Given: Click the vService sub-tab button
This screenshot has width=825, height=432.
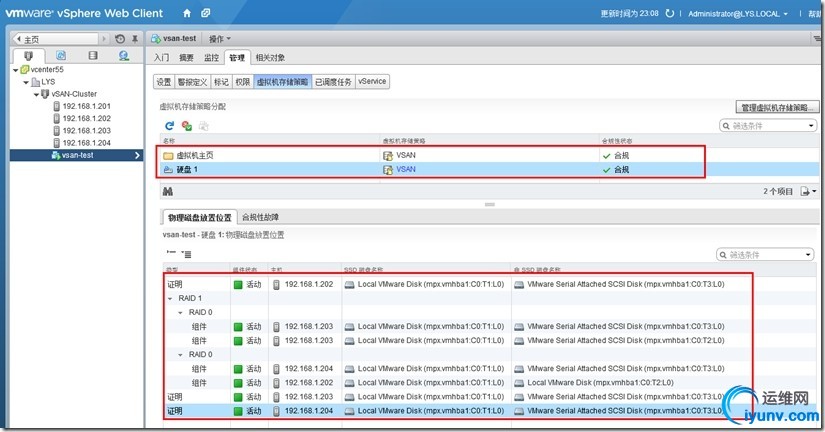Looking at the screenshot, I should tap(372, 82).
